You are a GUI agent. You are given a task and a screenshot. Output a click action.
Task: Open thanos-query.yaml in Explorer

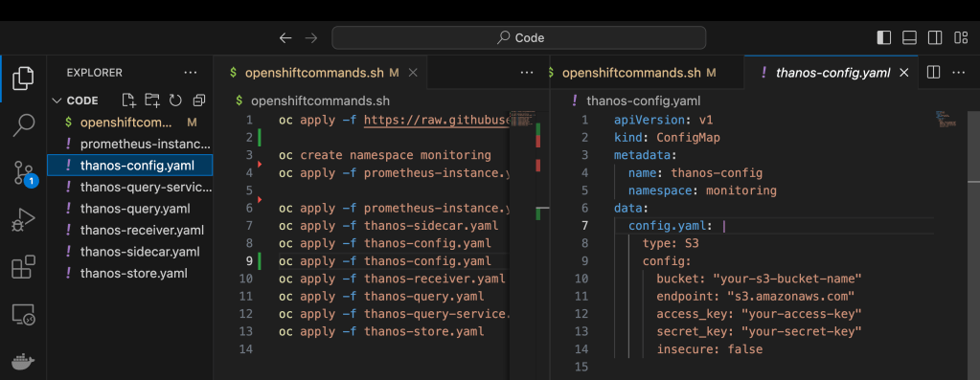[x=130, y=209]
